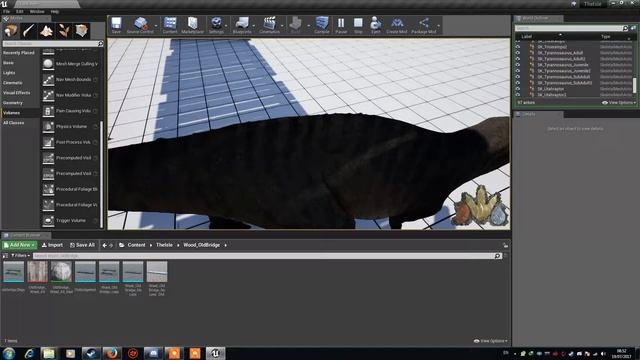Toggle visibility eye for SK_Triceratops2
Screen dimensions: 640x360
518,47
